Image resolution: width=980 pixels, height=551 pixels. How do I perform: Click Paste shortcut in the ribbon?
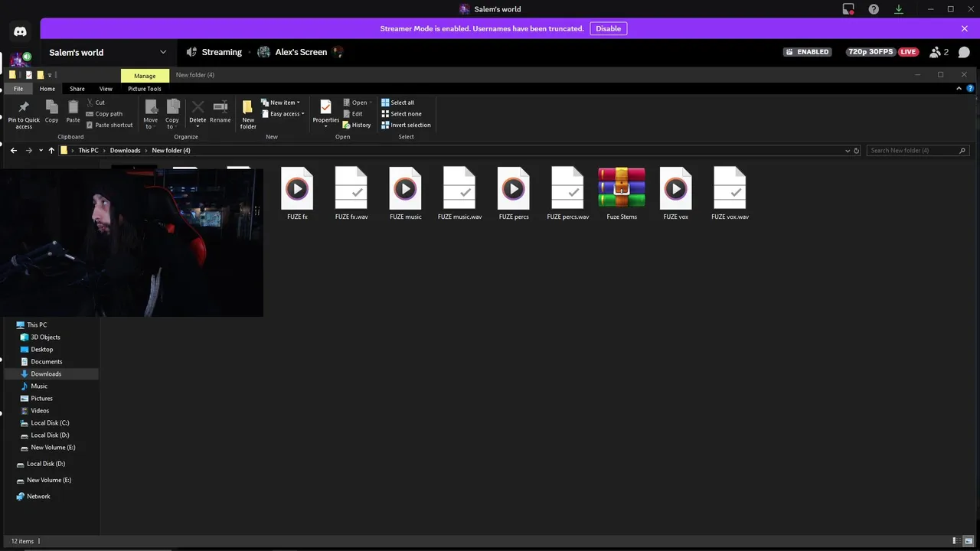109,125
